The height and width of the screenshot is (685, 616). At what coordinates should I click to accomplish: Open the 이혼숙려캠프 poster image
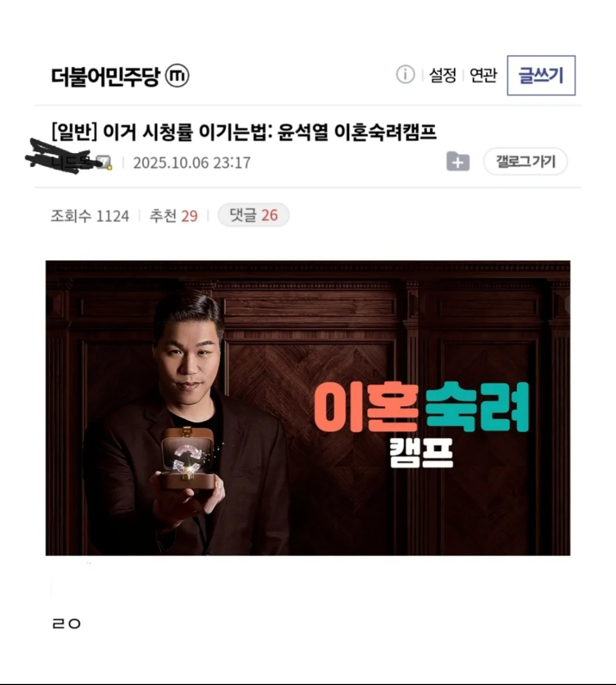click(x=308, y=408)
